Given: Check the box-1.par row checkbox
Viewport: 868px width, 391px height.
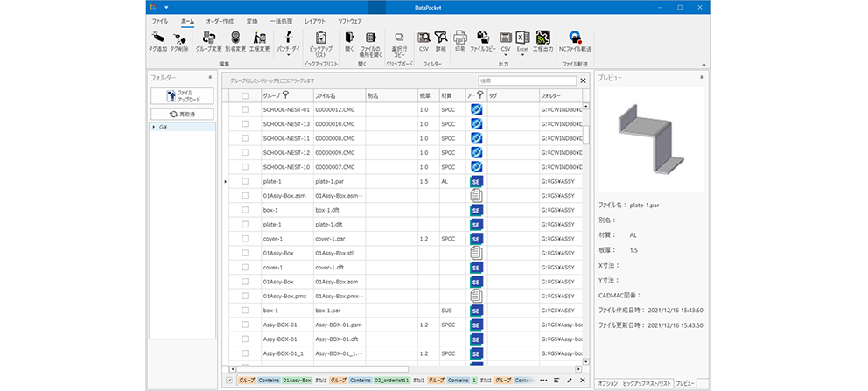Looking at the screenshot, I should click(x=245, y=311).
